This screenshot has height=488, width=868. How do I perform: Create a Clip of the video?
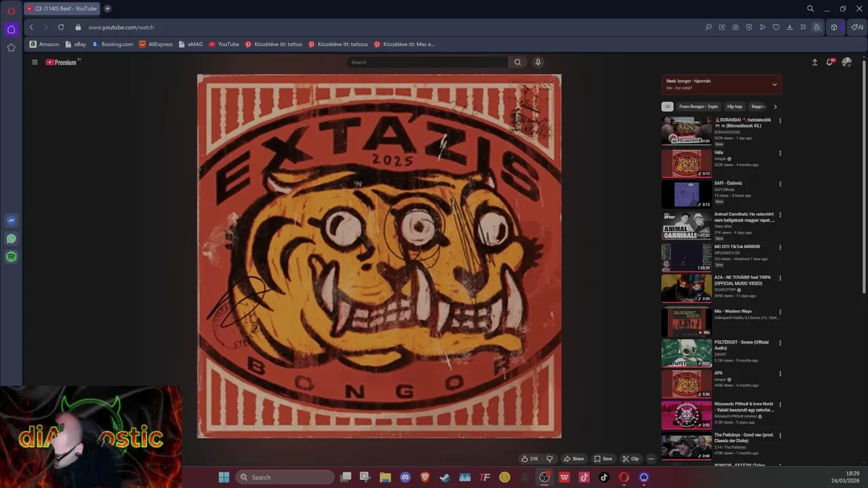click(x=631, y=459)
